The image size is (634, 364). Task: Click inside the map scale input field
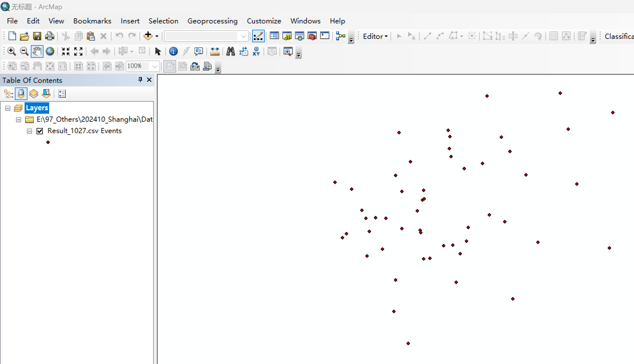coord(202,36)
